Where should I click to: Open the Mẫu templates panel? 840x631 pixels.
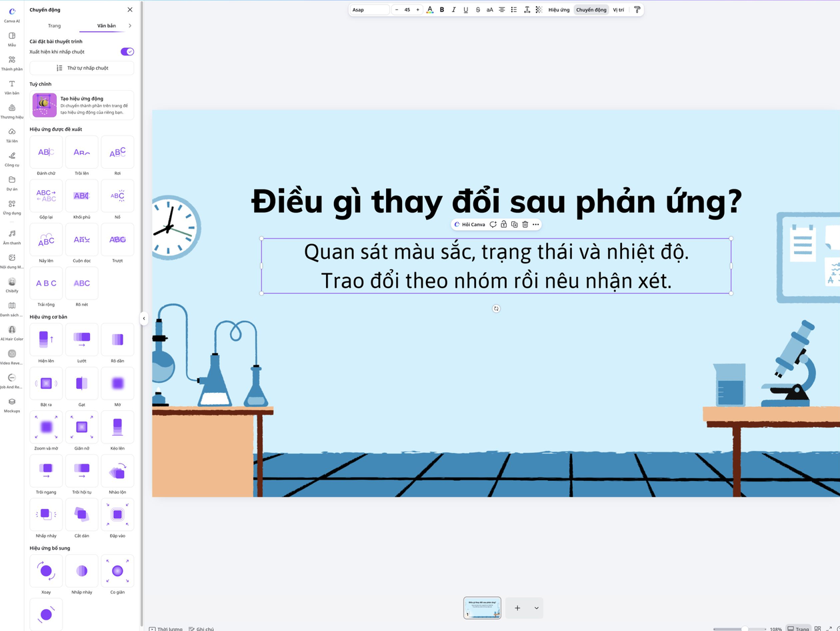[x=12, y=39]
